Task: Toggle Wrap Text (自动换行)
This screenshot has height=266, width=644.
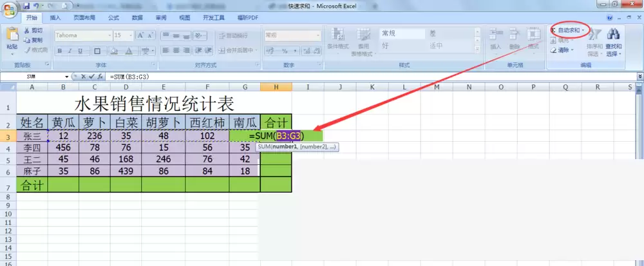Action: tap(232, 35)
